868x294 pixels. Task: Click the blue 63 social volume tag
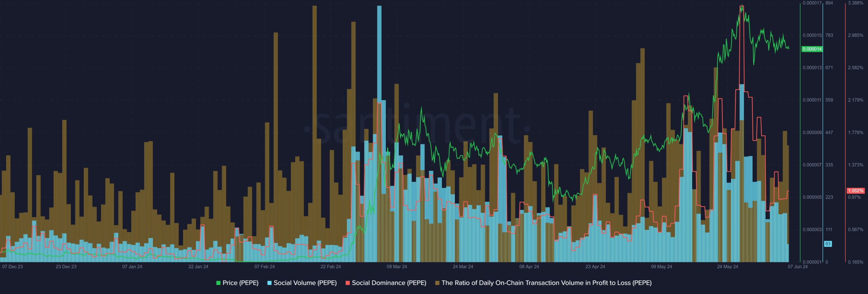(828, 244)
